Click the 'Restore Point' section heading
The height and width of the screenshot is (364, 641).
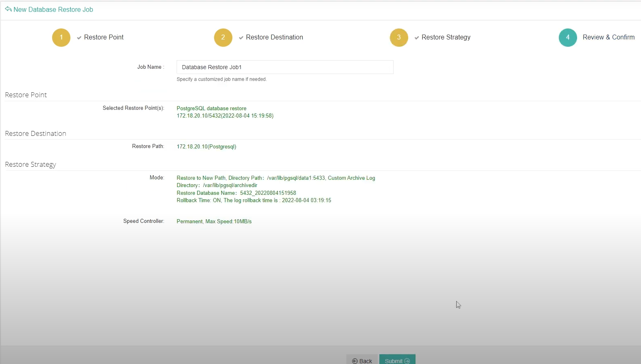[26, 95]
